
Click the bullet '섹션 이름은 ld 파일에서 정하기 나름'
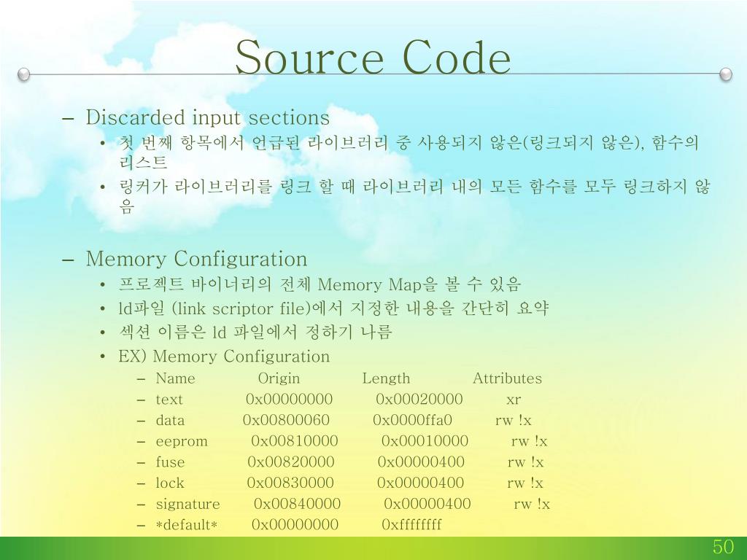tap(255, 332)
